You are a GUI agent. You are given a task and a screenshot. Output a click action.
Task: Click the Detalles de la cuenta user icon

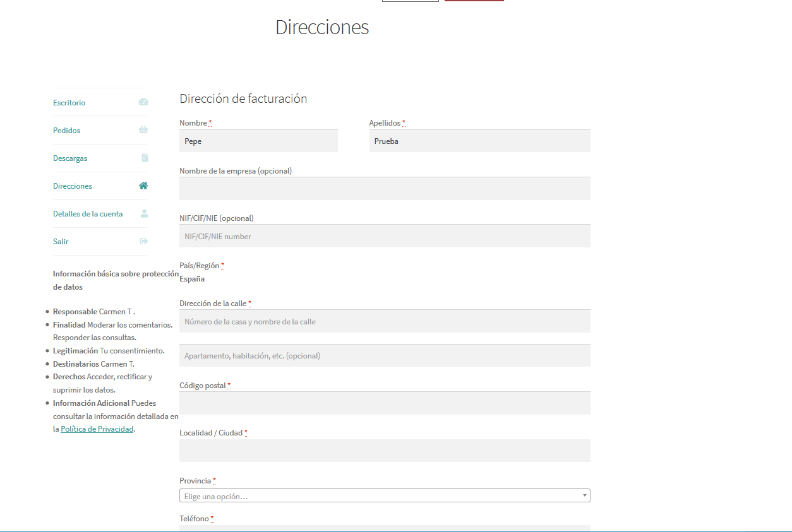pyautogui.click(x=144, y=213)
